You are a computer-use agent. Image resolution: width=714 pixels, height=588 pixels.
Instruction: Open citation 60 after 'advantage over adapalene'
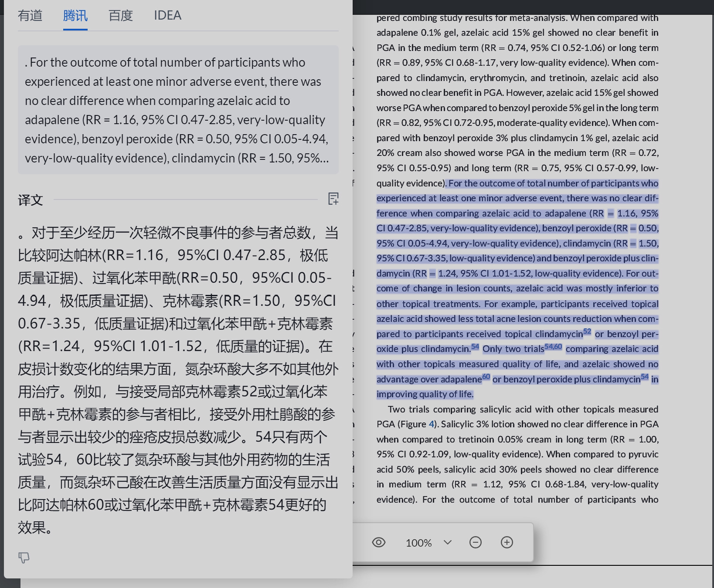tap(486, 377)
